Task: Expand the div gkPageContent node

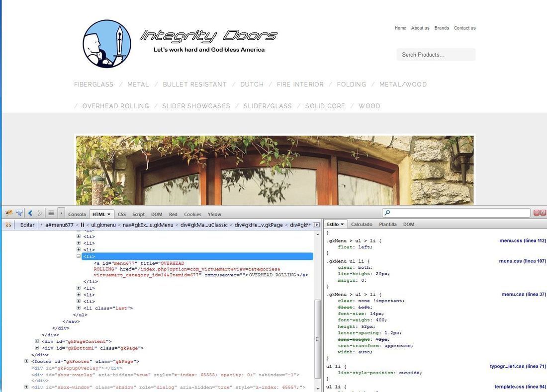Action: click(37, 341)
